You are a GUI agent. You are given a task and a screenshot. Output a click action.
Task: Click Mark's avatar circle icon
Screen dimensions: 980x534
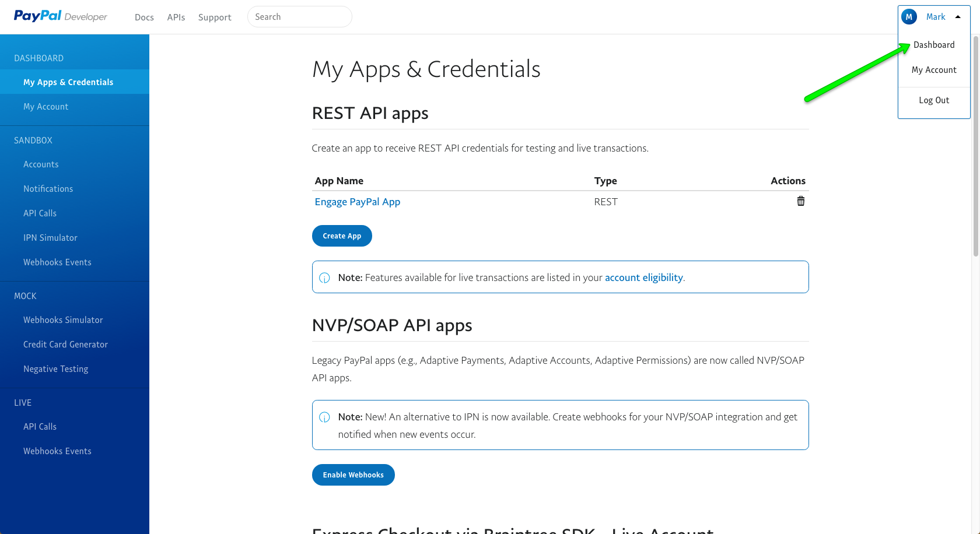909,17
